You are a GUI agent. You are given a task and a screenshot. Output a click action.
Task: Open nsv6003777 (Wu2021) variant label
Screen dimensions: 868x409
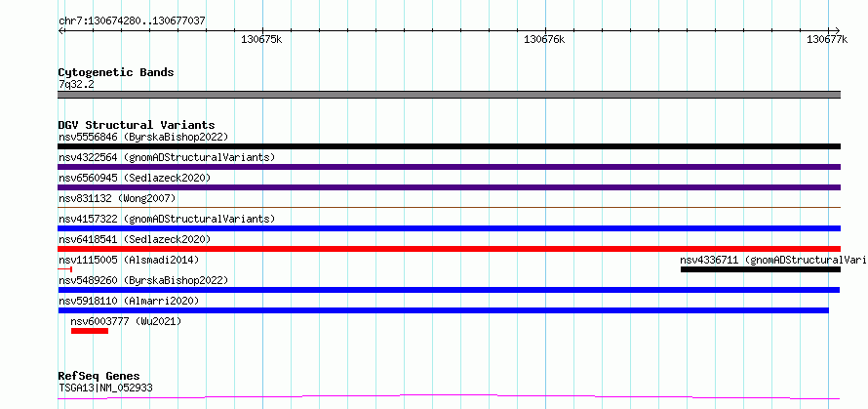click(126, 321)
